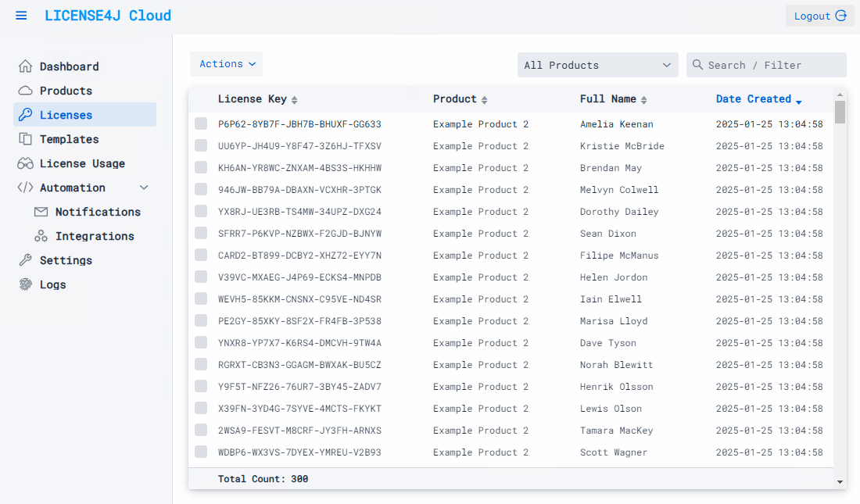Open the Licenses sidebar item
Viewport: 860px width, 504px height.
66,115
